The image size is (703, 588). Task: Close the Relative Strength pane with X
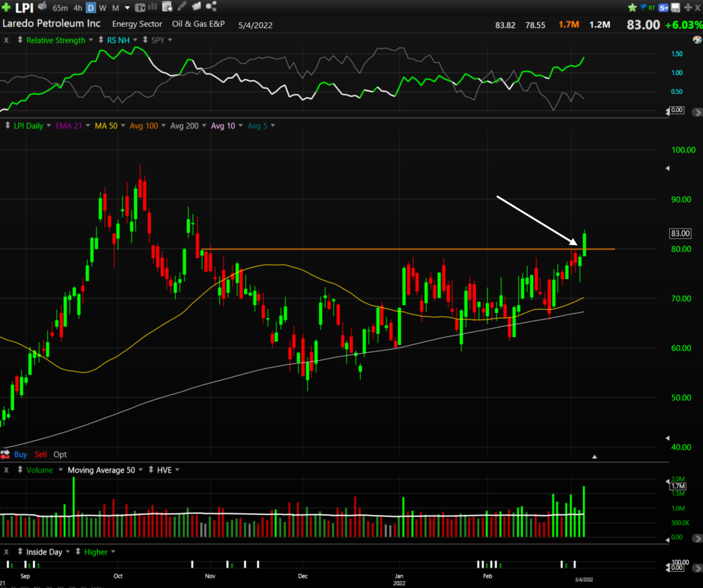7,40
